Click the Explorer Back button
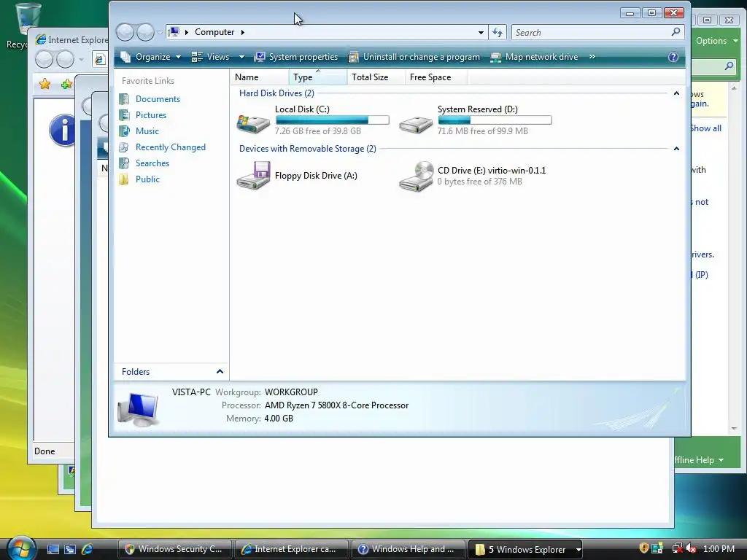The image size is (747, 560). (125, 32)
